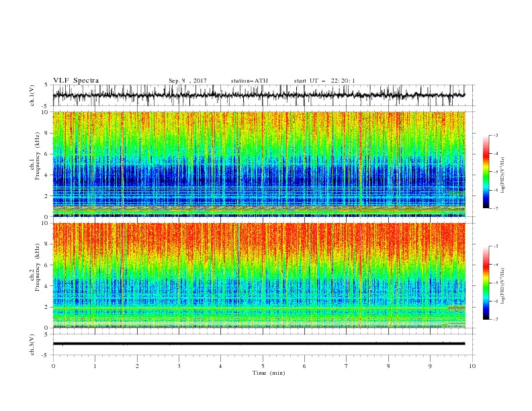Click the 'ch.3(V)' waveform axis label
The height and width of the screenshot is (411, 532).
32,345
